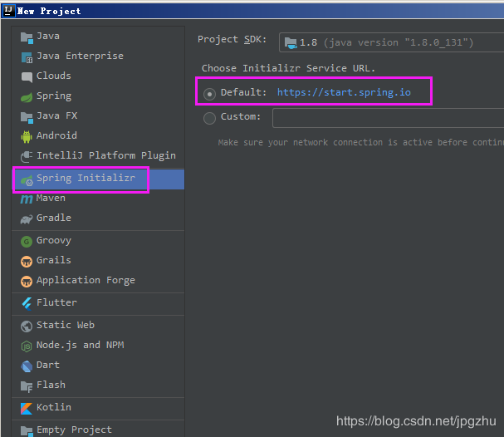Select Clouds project type
504x437 pixels.
pyautogui.click(x=98, y=76)
